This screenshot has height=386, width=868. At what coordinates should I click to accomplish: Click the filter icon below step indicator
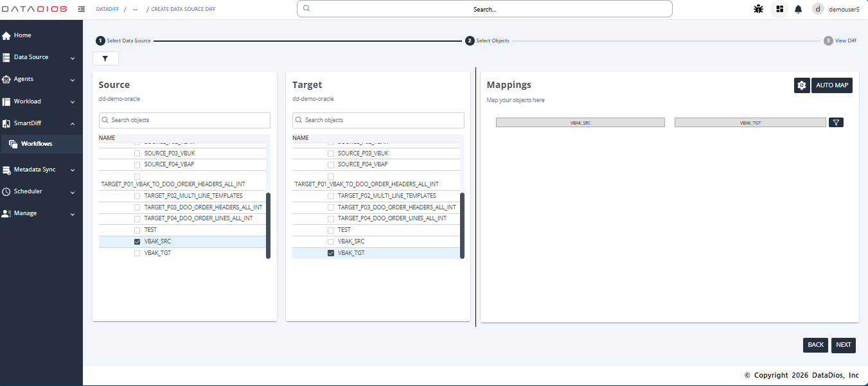tap(105, 58)
